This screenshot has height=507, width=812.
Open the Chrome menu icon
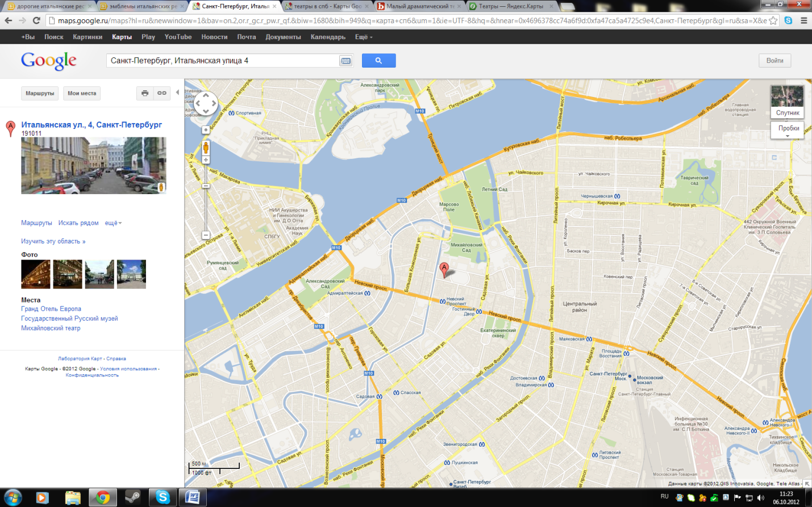coord(803,20)
